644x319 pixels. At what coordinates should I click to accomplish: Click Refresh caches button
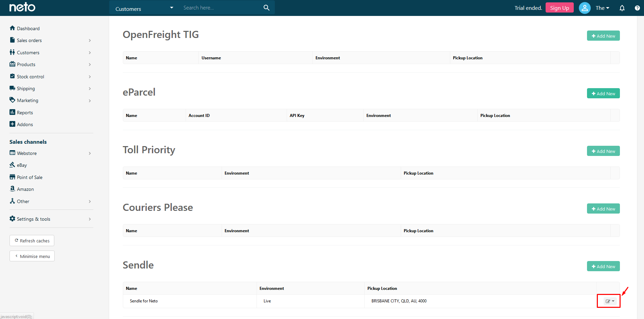pyautogui.click(x=32, y=241)
